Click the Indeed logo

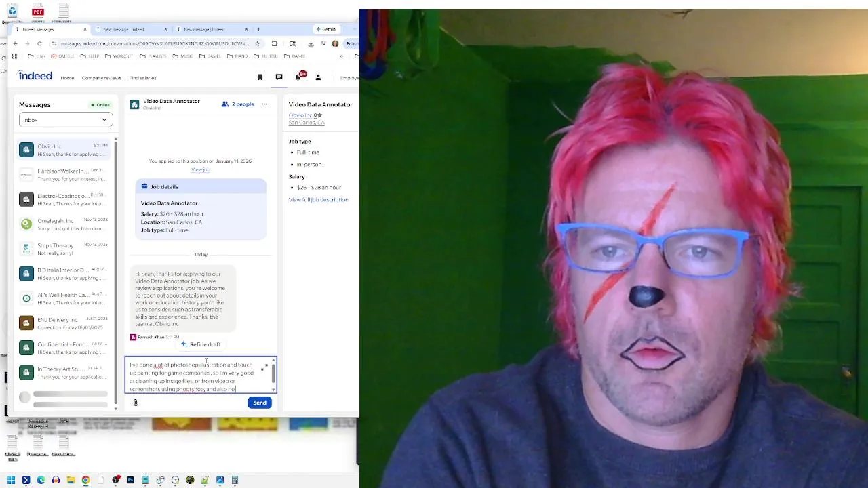click(x=35, y=76)
